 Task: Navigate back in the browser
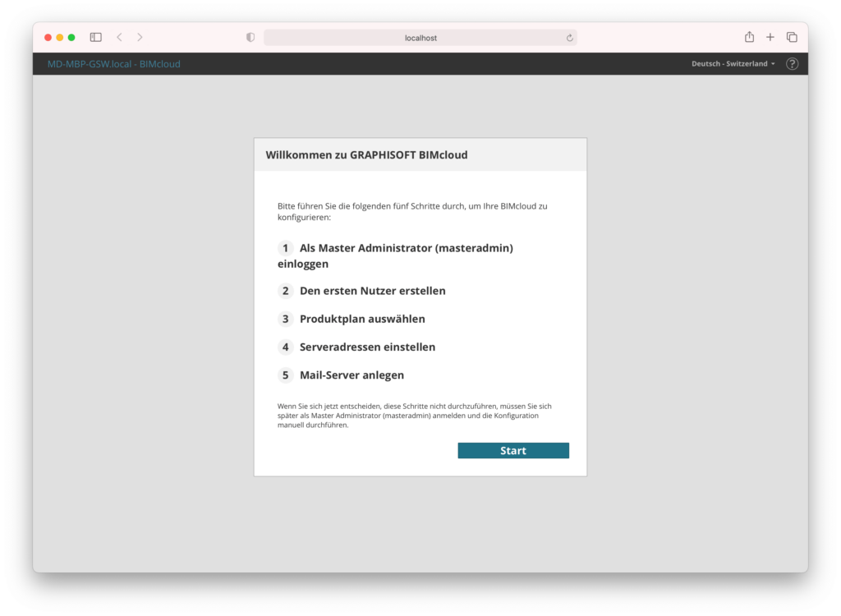(119, 37)
